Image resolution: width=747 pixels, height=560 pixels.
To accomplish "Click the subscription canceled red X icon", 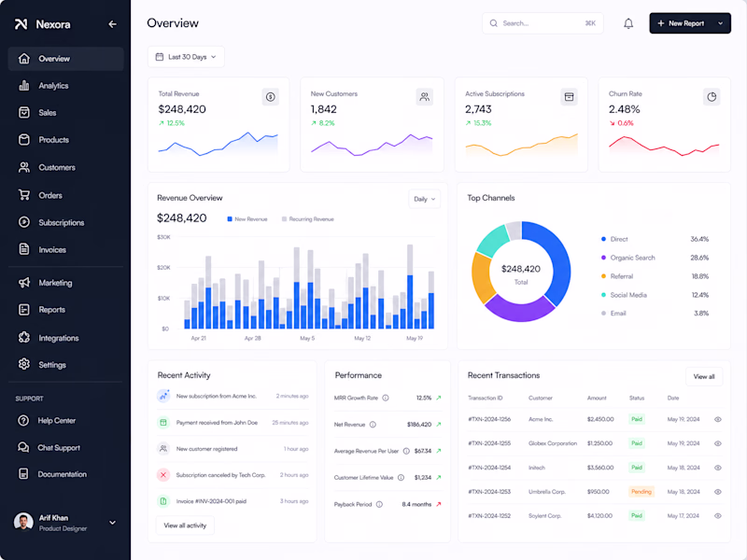I will 163,475.
